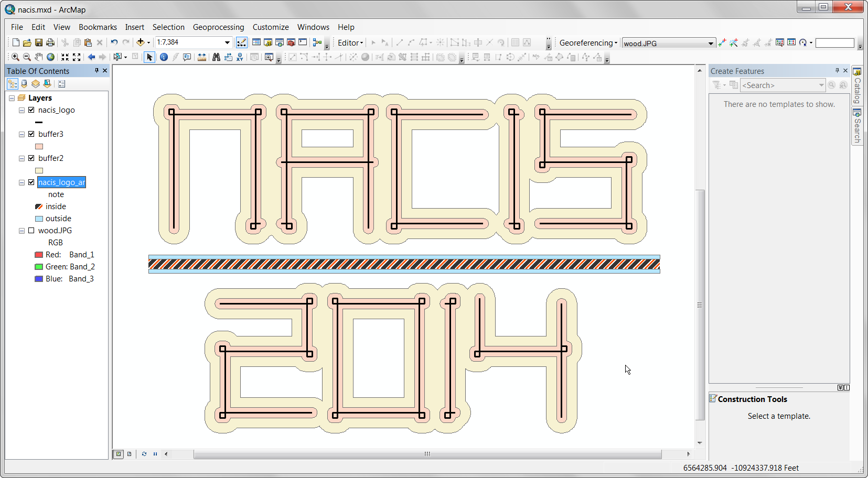Uncheck the nacis_logo layer checkbox

[x=31, y=110]
